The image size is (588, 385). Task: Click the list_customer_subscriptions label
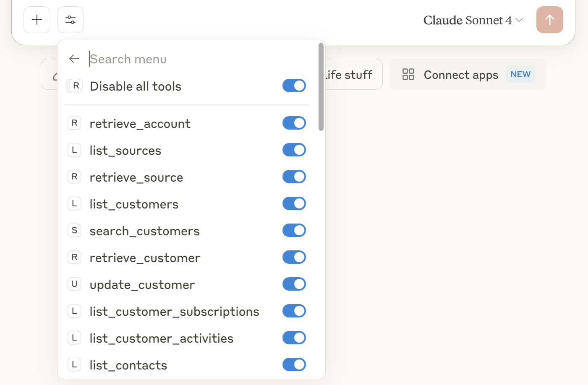point(175,311)
